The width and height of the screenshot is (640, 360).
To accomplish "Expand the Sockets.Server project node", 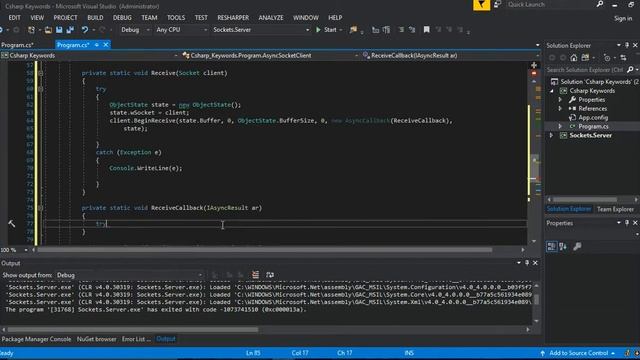I will 551,136.
